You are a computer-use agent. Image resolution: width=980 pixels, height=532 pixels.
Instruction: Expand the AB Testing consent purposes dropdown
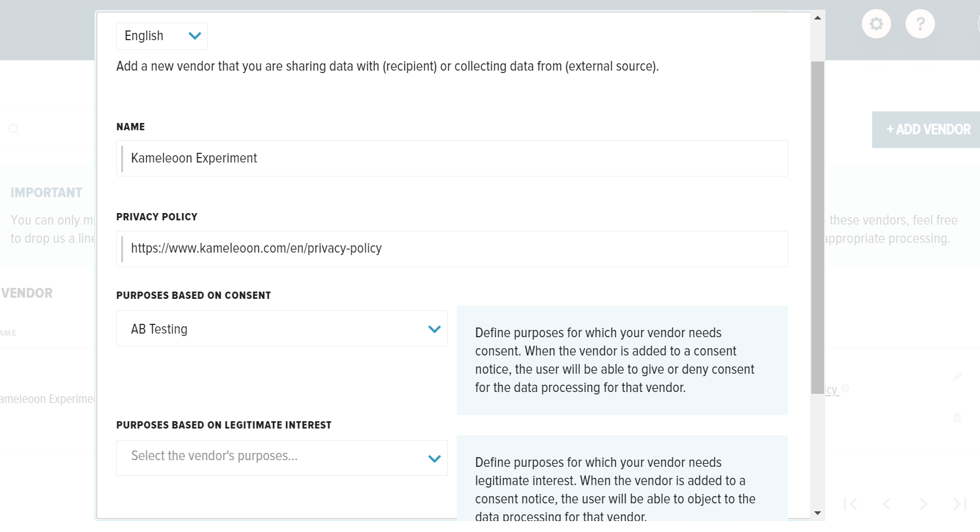282,329
